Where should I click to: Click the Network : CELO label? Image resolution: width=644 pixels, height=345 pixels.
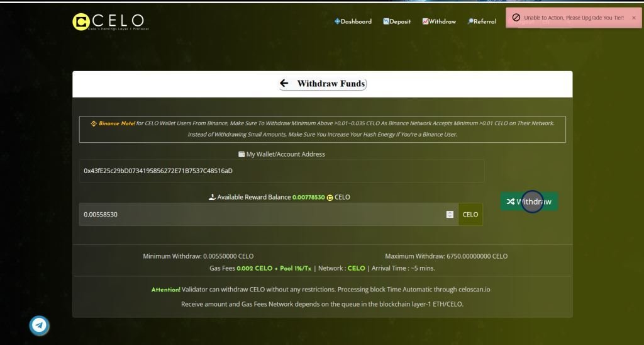point(341,268)
